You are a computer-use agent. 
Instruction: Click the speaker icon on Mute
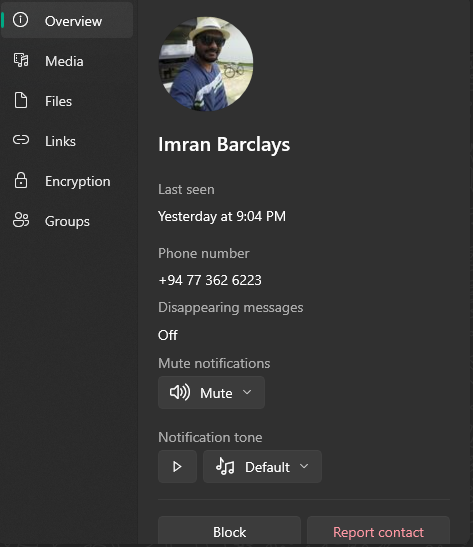coord(180,392)
